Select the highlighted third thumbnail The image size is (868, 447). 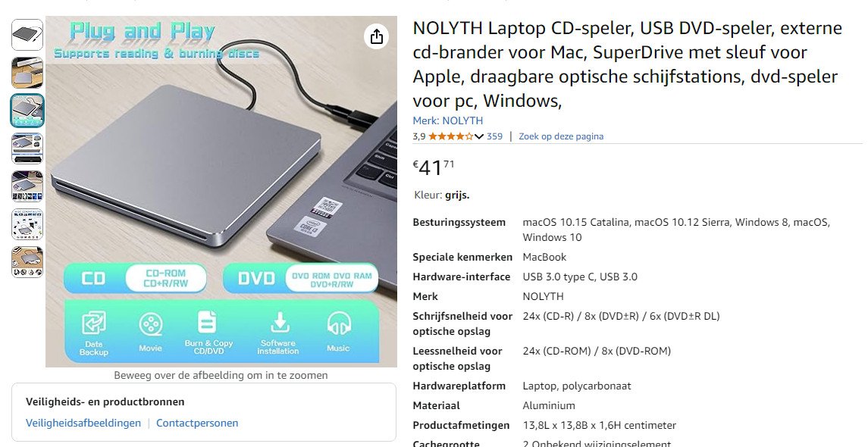pyautogui.click(x=27, y=111)
